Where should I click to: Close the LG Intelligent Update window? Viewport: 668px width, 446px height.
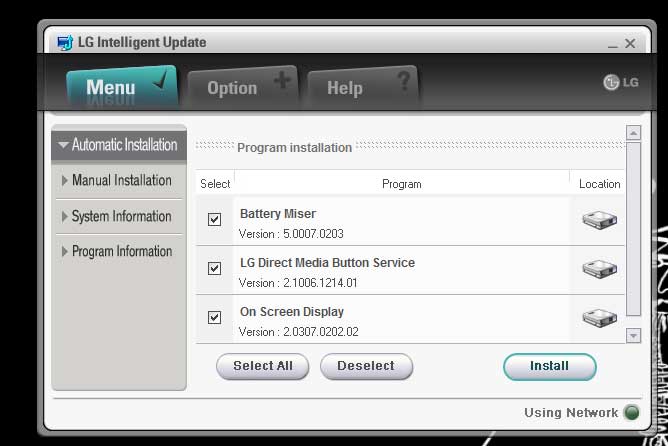(630, 43)
